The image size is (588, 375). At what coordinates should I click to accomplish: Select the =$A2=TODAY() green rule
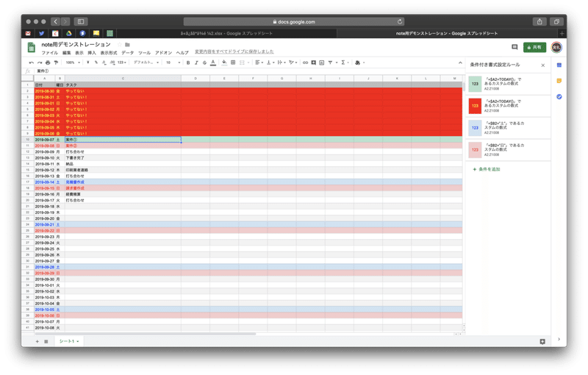(509, 84)
